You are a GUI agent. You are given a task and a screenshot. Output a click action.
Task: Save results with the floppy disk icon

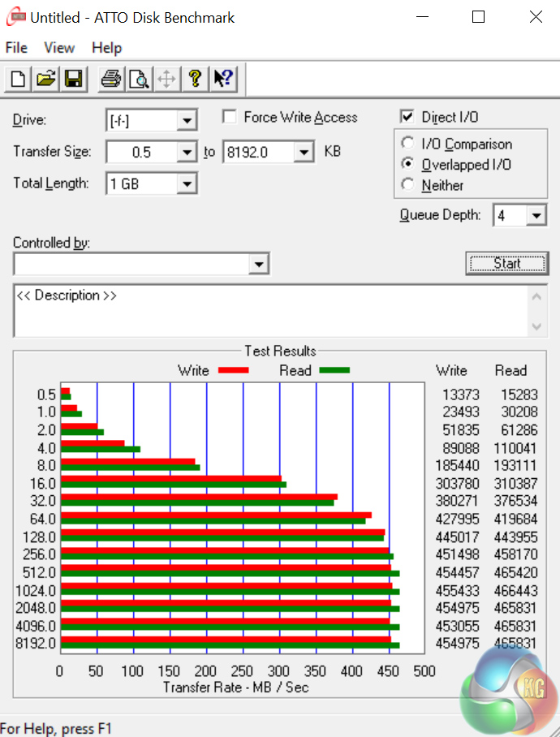[73, 79]
